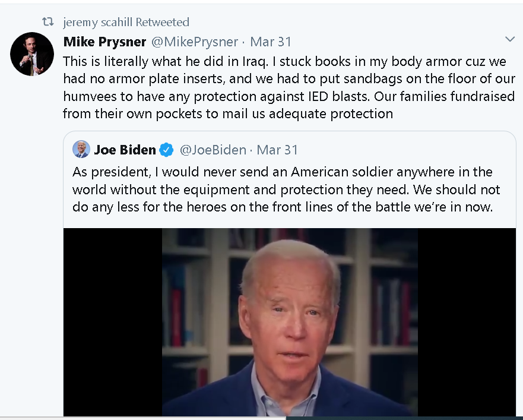Open the 'jeremy scahill Retweeted' label
The height and width of the screenshot is (420, 523).
point(126,23)
